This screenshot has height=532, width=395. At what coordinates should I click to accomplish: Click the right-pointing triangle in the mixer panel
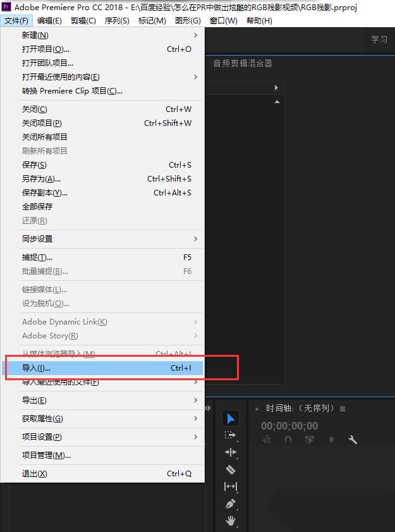(276, 88)
